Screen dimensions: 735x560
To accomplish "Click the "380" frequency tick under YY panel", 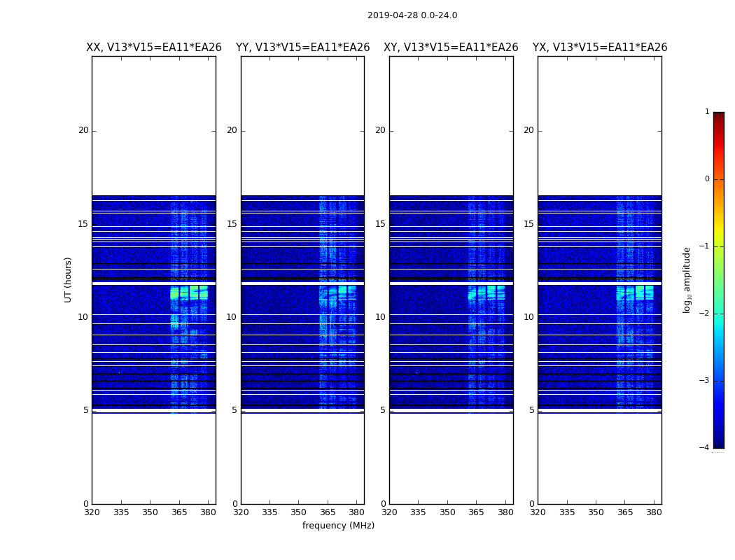I will click(357, 512).
